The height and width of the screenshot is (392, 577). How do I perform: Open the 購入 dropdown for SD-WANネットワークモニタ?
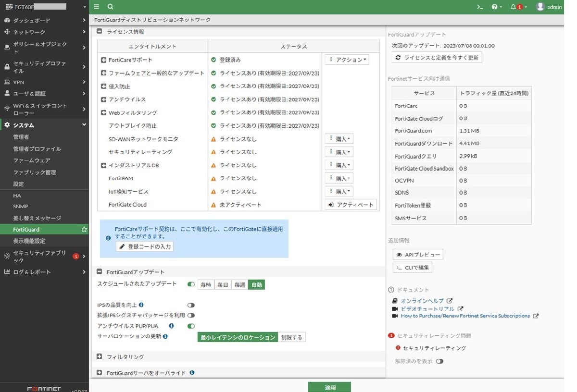tap(339, 139)
